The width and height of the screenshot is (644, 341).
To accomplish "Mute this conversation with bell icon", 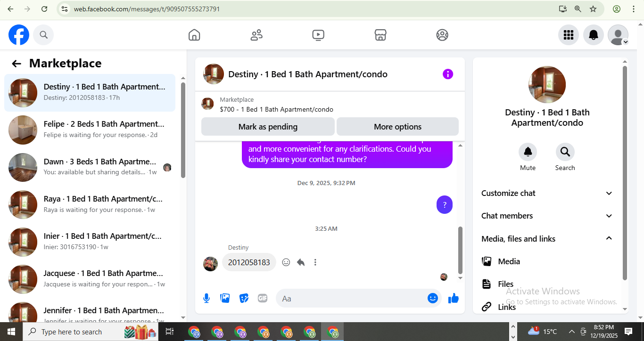I will pyautogui.click(x=528, y=152).
